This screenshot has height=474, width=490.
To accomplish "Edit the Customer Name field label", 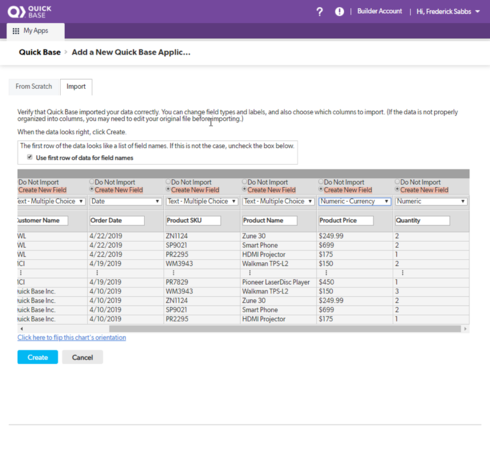I will point(43,221).
